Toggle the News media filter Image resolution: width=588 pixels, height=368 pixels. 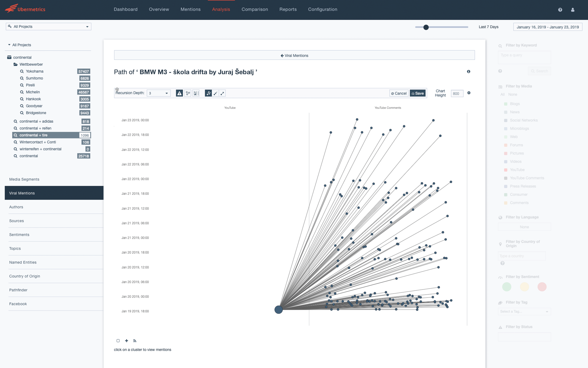506,112
